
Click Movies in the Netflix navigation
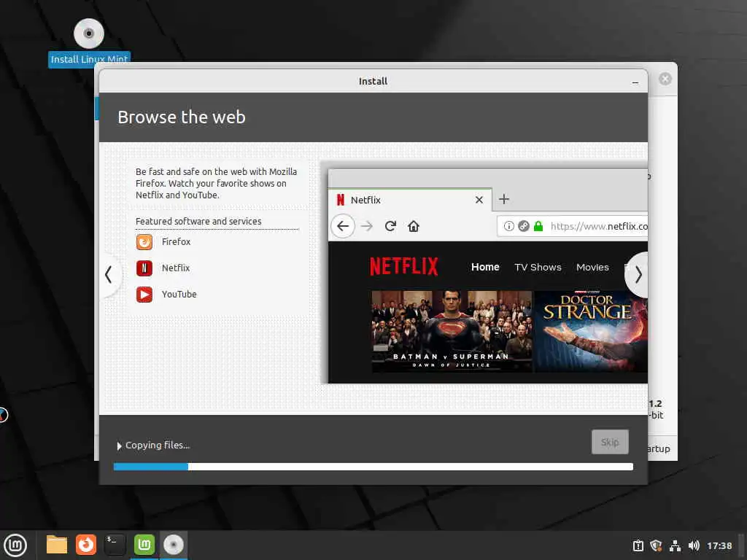592,267
